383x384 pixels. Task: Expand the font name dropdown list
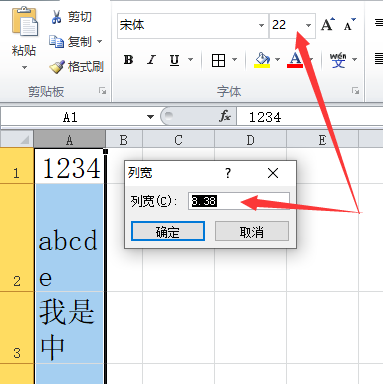click(x=261, y=25)
